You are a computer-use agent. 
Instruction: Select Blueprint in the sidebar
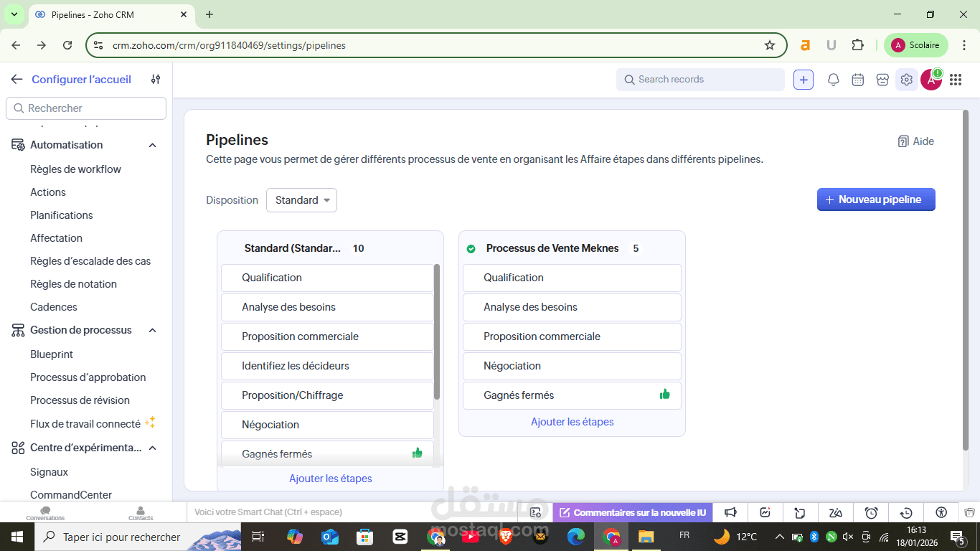click(x=52, y=354)
